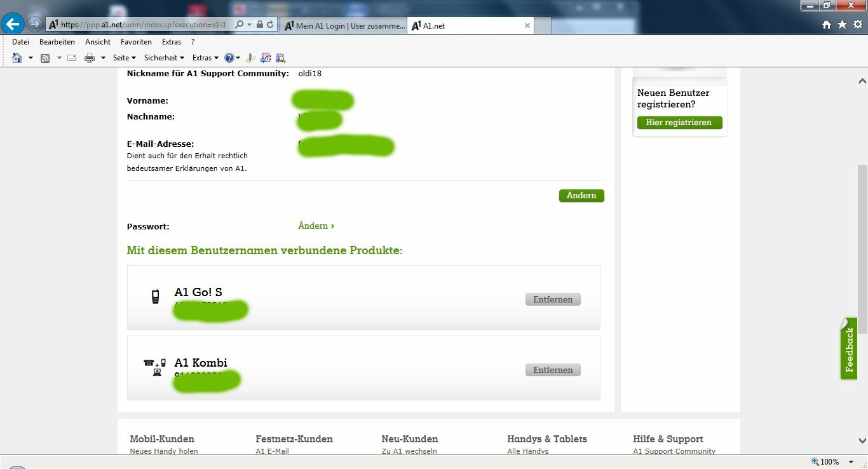This screenshot has width=868, height=469.
Task: Click the 'Neues Handy holen' footer link
Action: click(164, 451)
